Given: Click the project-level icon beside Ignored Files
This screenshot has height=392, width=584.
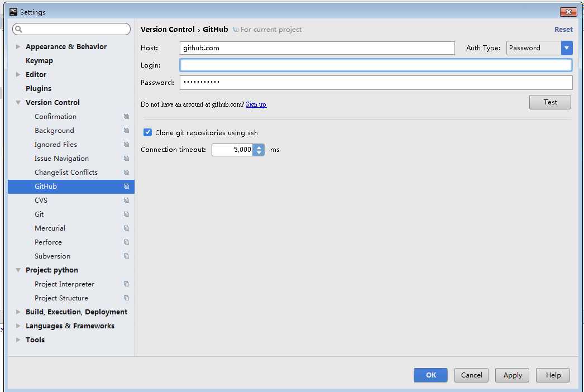Looking at the screenshot, I should tap(126, 145).
